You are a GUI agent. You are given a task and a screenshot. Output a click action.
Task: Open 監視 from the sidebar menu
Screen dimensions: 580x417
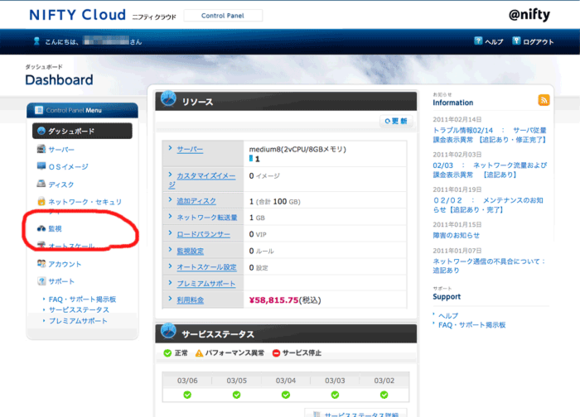coord(55,229)
